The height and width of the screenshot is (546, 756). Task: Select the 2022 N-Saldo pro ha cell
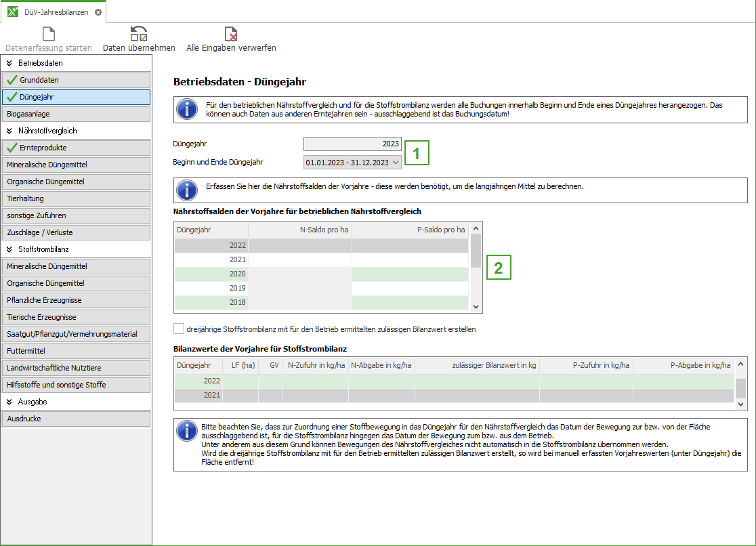[299, 245]
